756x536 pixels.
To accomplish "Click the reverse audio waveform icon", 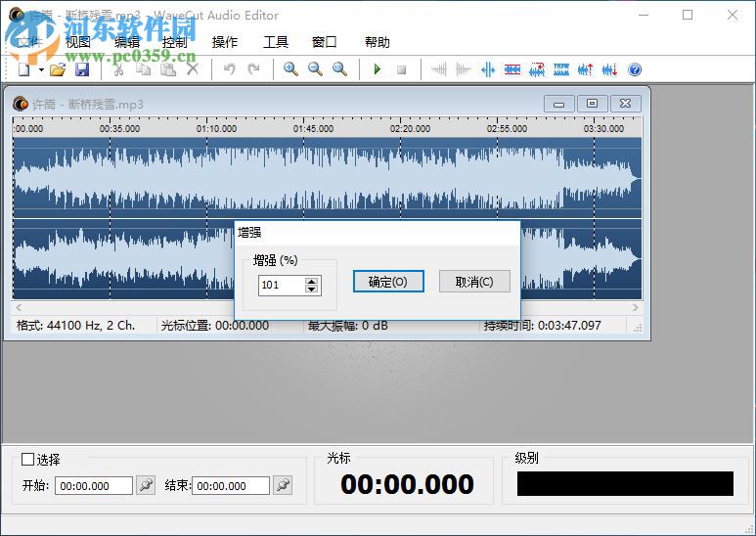I will [x=537, y=69].
